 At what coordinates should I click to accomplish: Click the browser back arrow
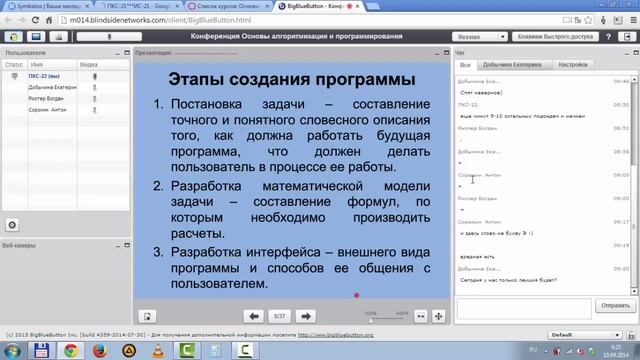click(8, 20)
